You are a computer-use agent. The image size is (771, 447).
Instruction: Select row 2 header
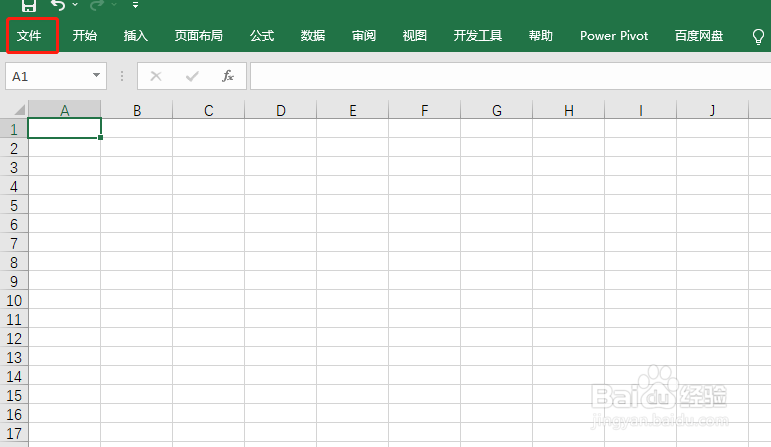[x=14, y=149]
